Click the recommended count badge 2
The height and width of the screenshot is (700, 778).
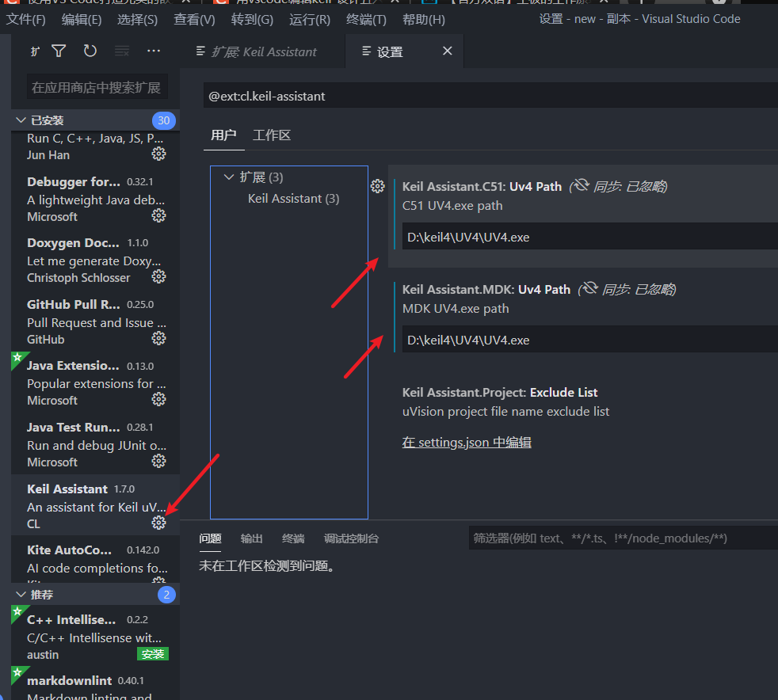click(x=166, y=595)
